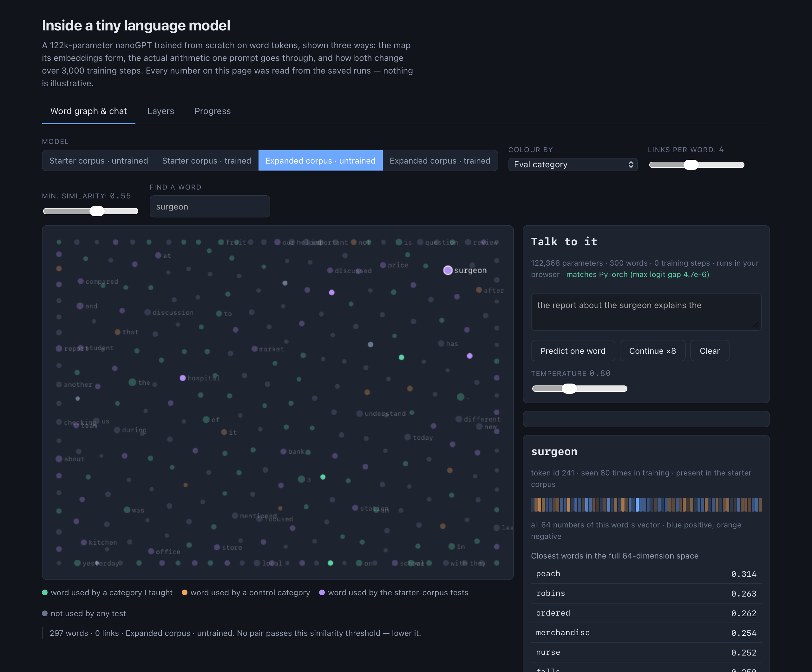Click the surgeon embedding vector colour strip

(646, 505)
